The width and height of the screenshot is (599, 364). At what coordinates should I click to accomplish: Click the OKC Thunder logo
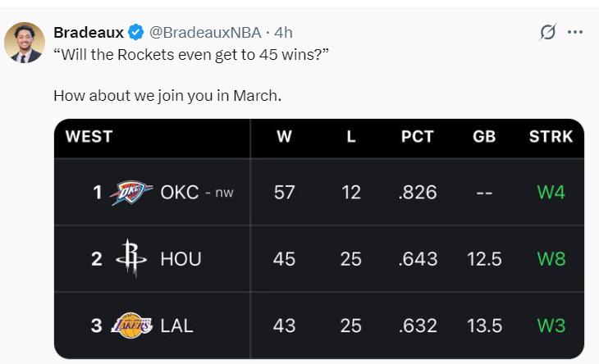(x=130, y=193)
